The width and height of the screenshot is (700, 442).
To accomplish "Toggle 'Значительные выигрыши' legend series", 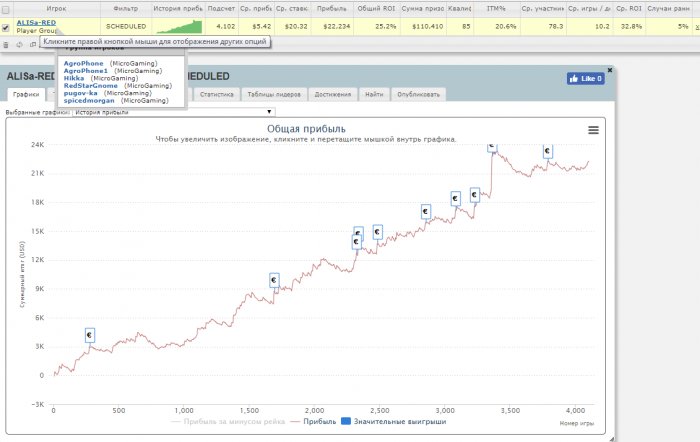I will (393, 421).
